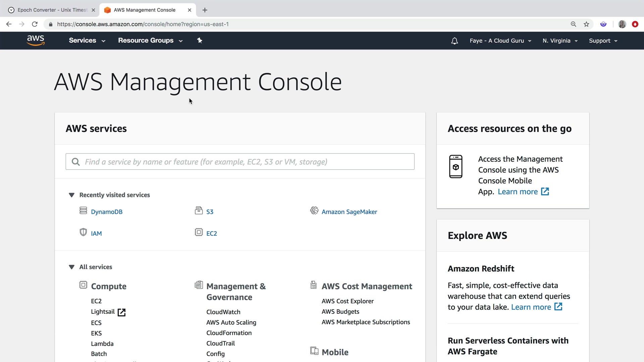The height and width of the screenshot is (362, 644).
Task: Click the S3 bucket icon
Action: (199, 211)
